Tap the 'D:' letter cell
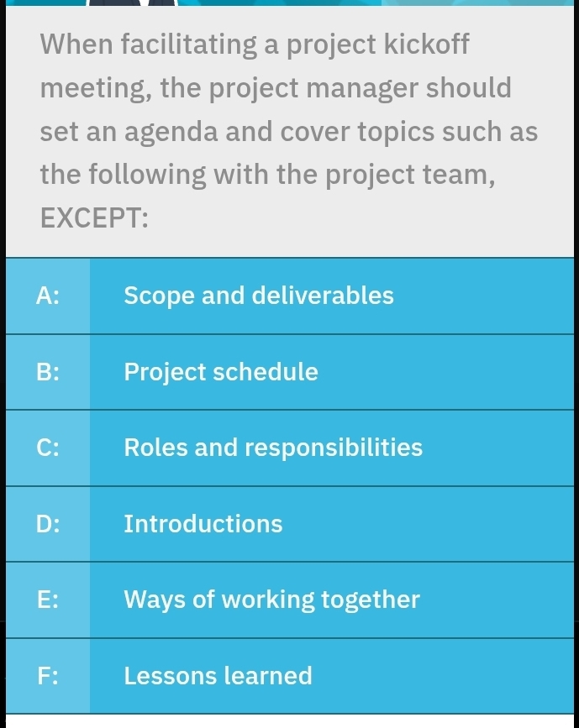 point(48,524)
